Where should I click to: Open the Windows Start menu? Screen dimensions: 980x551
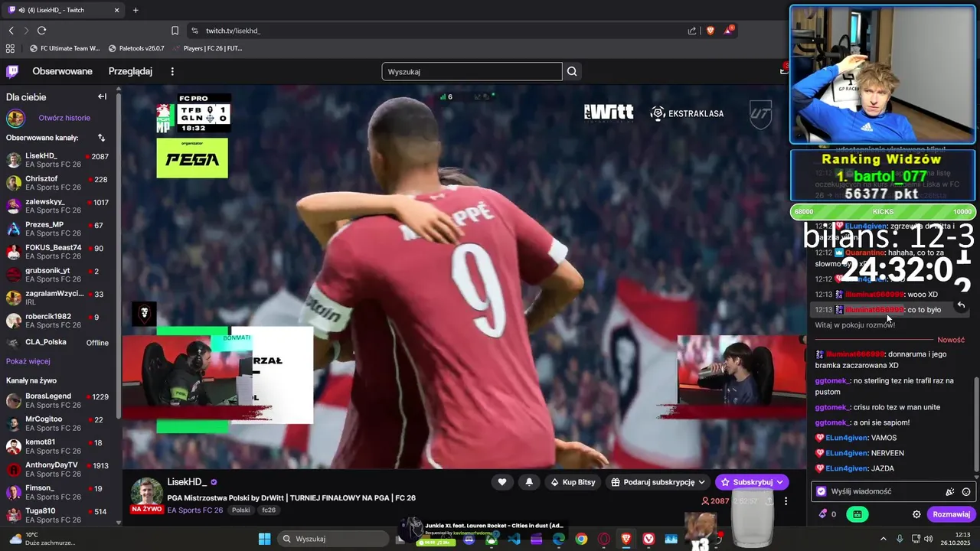[x=264, y=539]
